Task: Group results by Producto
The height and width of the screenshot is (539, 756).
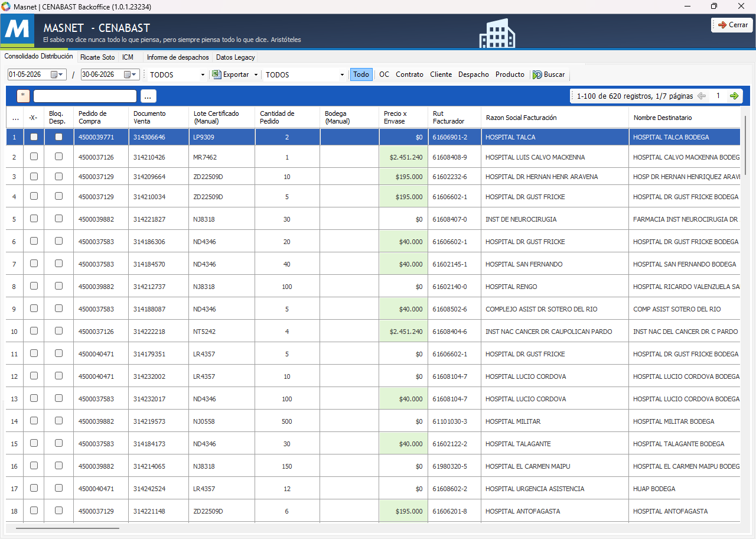Action: 510,74
